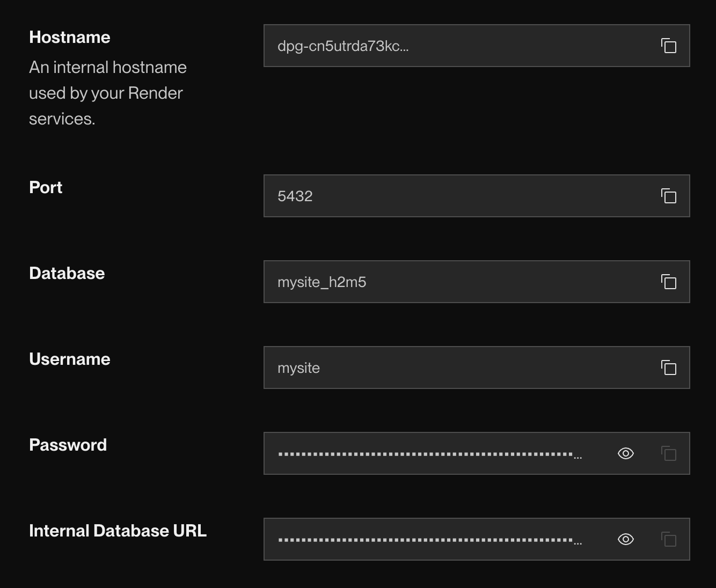Click the eye icon for Internal Database URL
This screenshot has width=716, height=588.
pos(625,539)
